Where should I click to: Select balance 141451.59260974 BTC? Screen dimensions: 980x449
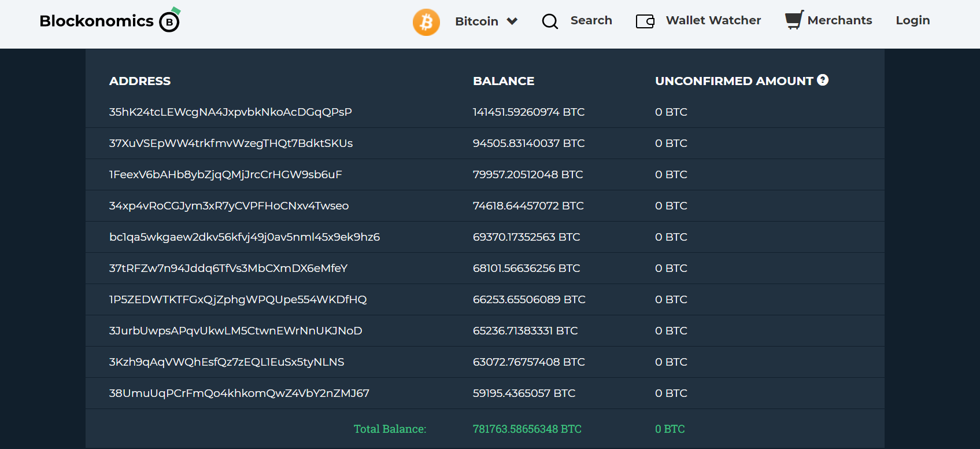coord(528,112)
